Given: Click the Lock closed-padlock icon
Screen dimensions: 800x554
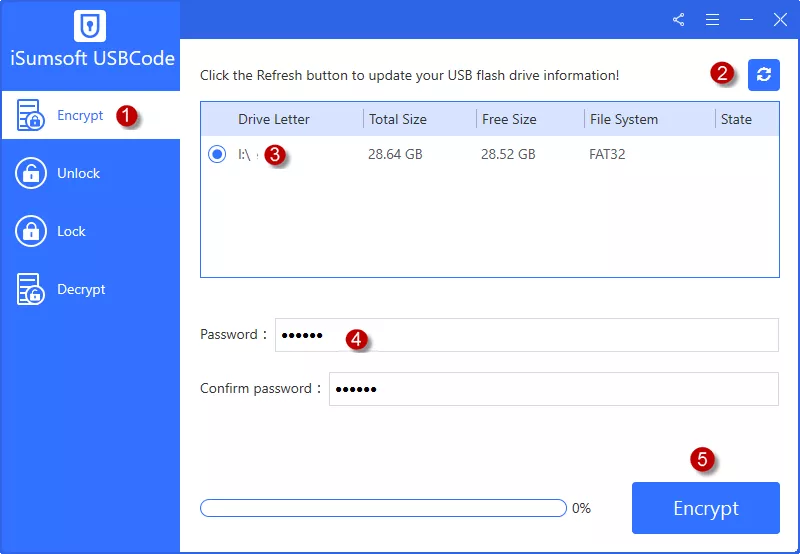Looking at the screenshot, I should (31, 231).
